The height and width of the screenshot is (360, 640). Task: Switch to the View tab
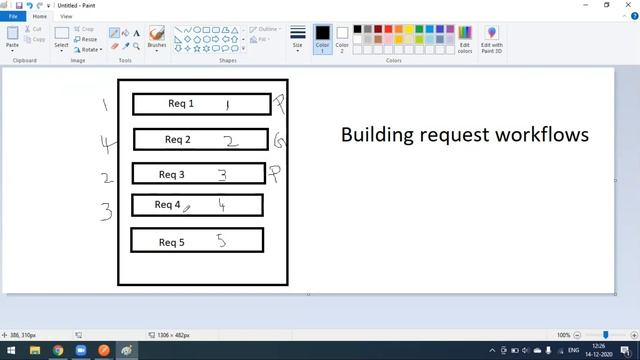(66, 16)
